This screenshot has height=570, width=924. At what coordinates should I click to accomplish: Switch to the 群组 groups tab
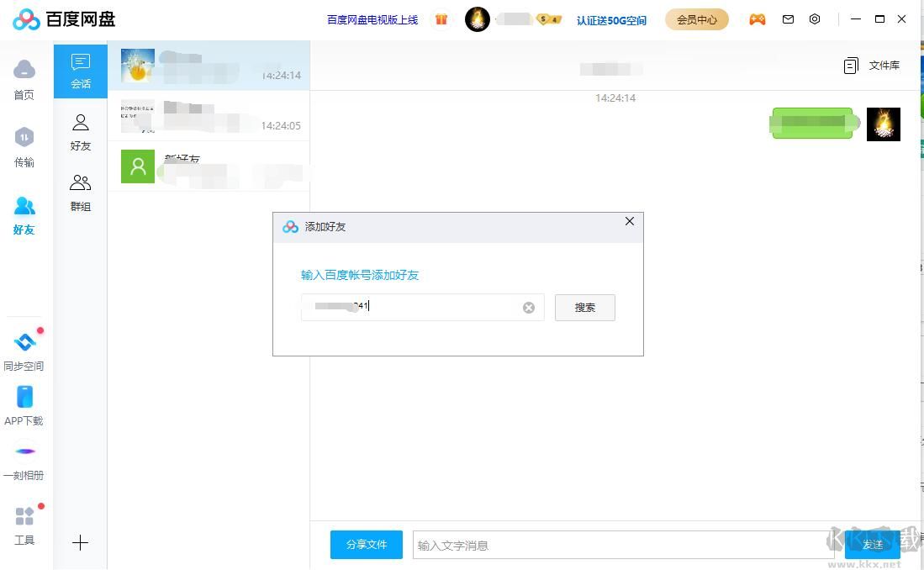click(x=80, y=192)
